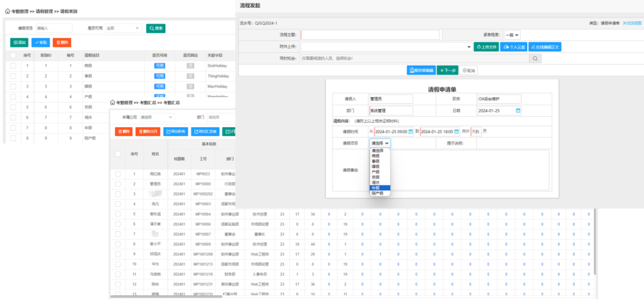The height and width of the screenshot is (303, 644).
Task: Click the green 搜索 search button
Action: tap(156, 28)
